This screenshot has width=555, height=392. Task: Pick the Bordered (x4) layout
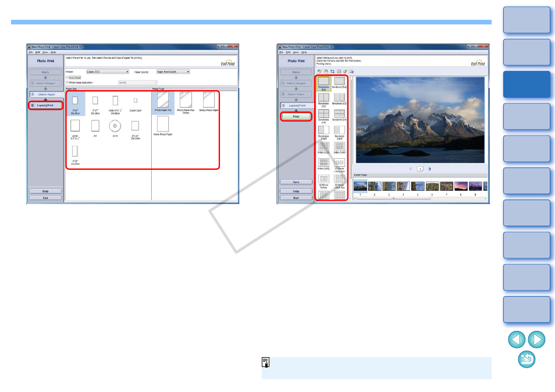click(x=339, y=114)
